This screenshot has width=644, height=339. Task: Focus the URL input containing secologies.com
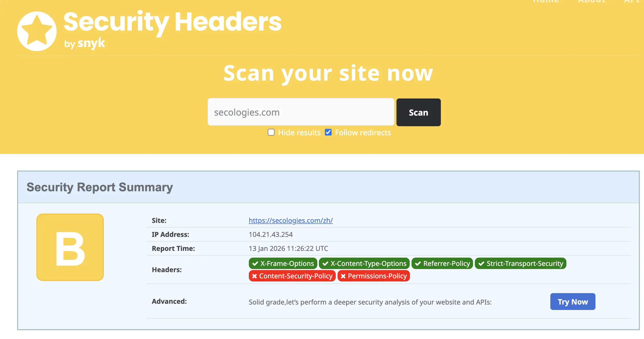tap(301, 112)
